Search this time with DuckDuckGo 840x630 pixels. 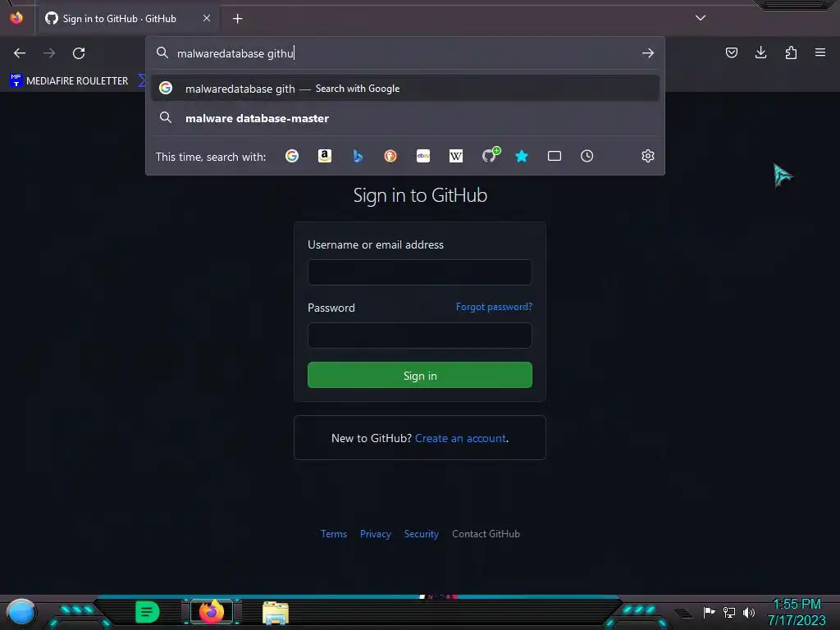click(390, 156)
